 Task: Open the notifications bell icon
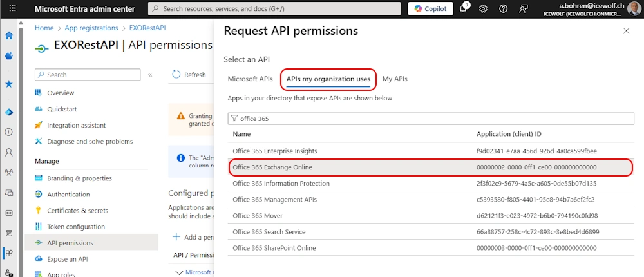click(463, 8)
